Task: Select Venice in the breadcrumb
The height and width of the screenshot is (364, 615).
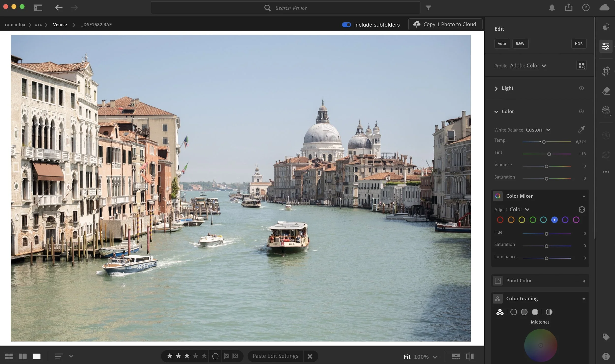Action: click(x=60, y=25)
